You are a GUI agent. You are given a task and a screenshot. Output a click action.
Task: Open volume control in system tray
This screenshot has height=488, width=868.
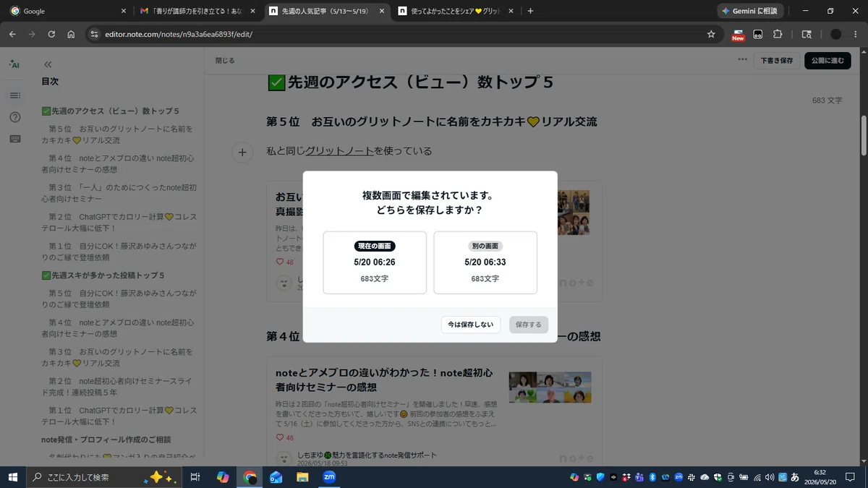770,477
